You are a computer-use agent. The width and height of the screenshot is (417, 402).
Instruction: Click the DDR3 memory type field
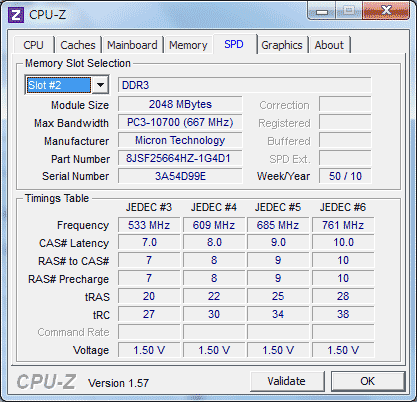pos(244,85)
